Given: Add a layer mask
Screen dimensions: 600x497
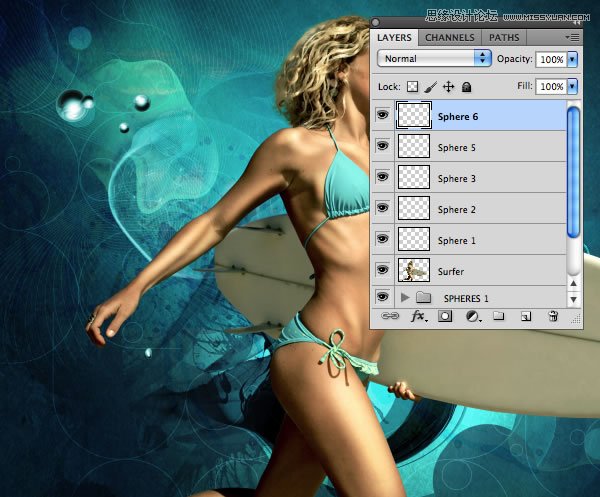Looking at the screenshot, I should click(x=445, y=316).
